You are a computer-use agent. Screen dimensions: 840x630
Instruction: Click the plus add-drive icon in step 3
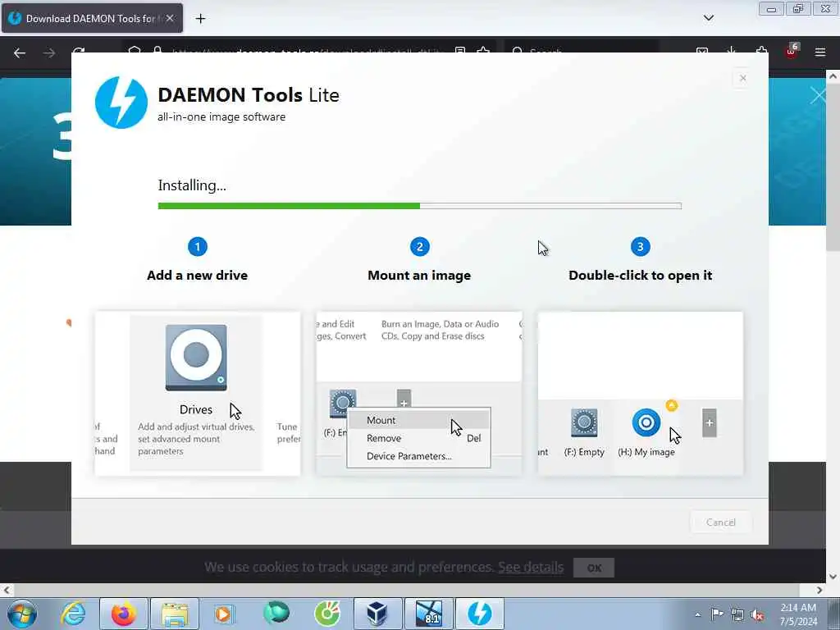710,422
